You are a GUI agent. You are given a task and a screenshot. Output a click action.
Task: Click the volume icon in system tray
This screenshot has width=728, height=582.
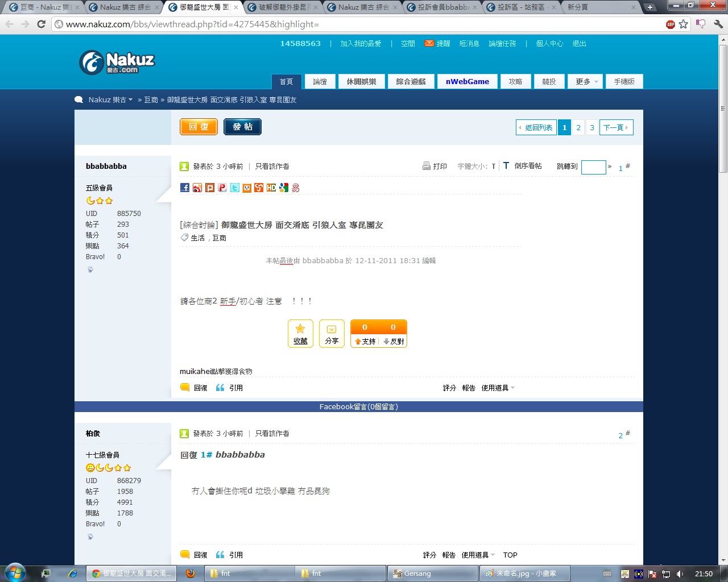pos(680,574)
